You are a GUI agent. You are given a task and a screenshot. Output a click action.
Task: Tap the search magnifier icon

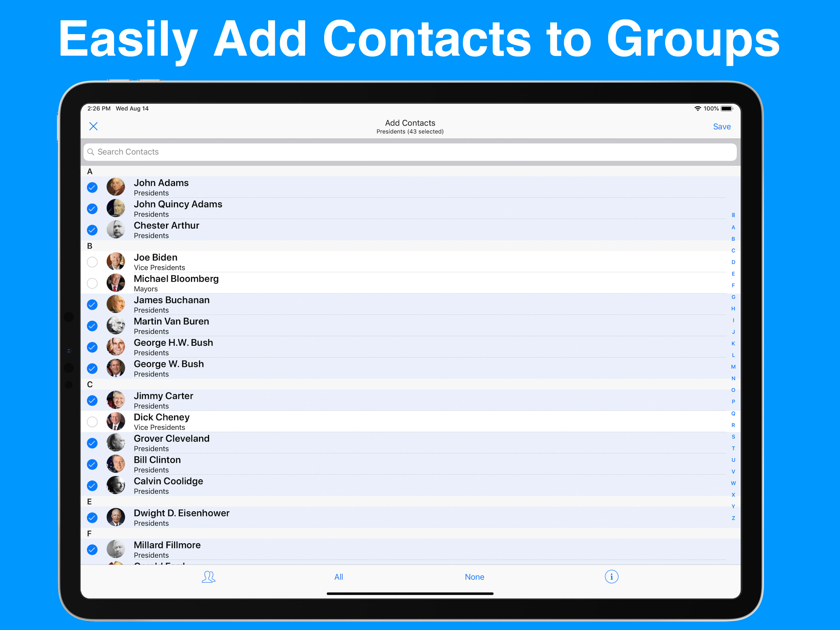click(x=91, y=152)
